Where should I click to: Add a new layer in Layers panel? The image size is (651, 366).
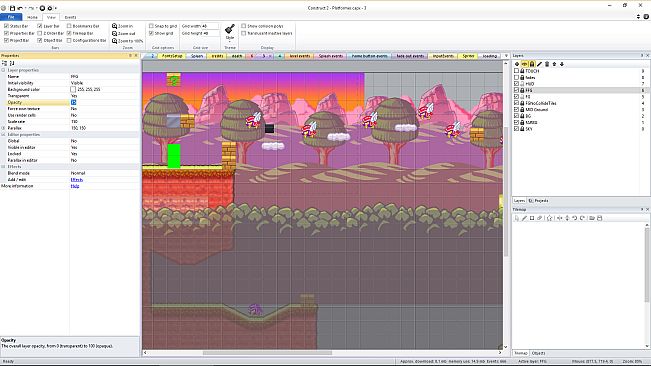pyautogui.click(x=517, y=64)
